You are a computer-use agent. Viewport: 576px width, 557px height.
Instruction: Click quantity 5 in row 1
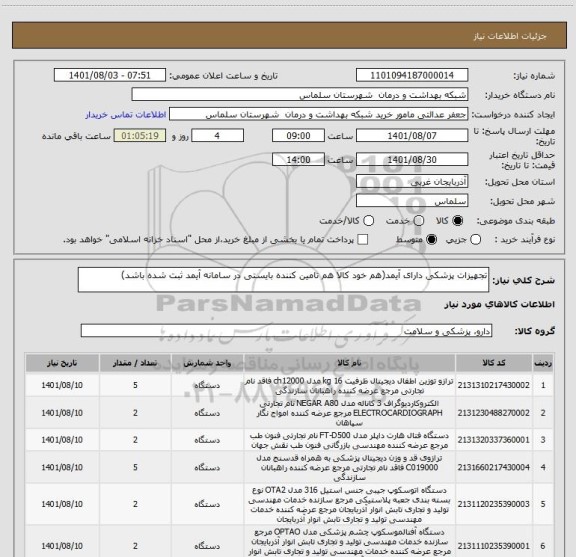pyautogui.click(x=135, y=385)
